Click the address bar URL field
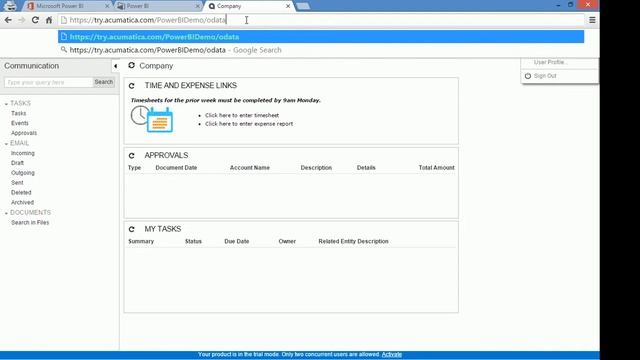The image size is (640, 360). click(321, 20)
